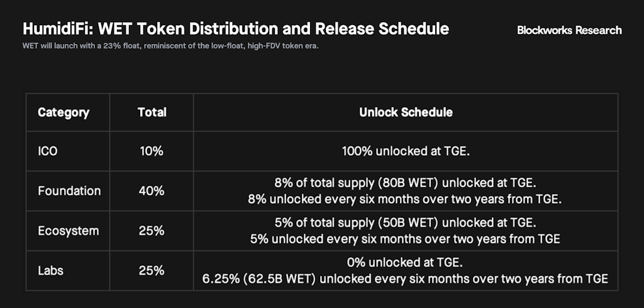644x308 pixels.
Task: Click the '5% of total supply (50B WET)' line
Action: click(x=406, y=224)
